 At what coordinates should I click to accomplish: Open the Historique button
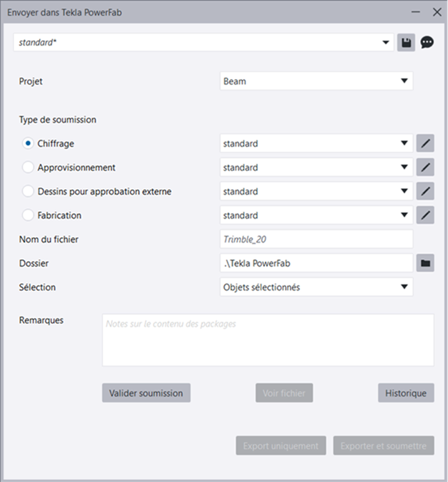tap(406, 393)
